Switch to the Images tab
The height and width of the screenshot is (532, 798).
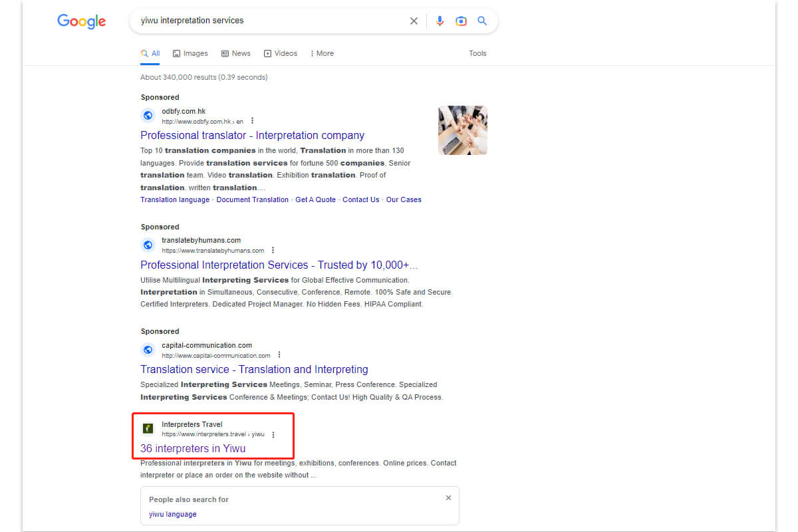[190, 53]
